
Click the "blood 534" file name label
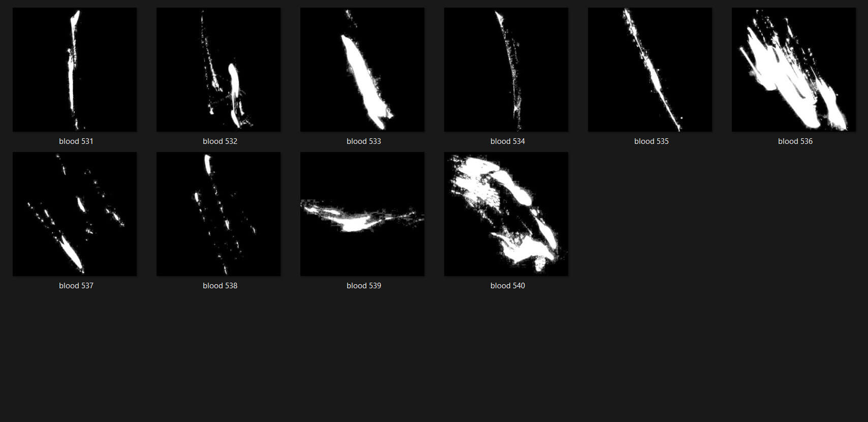508,141
